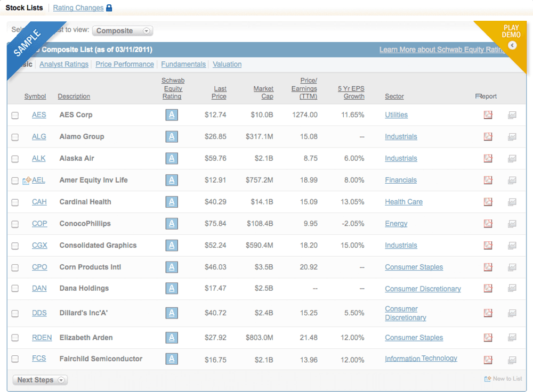The image size is (533, 392).
Task: Open the PDF report for Cardinal Health
Action: [488, 202]
